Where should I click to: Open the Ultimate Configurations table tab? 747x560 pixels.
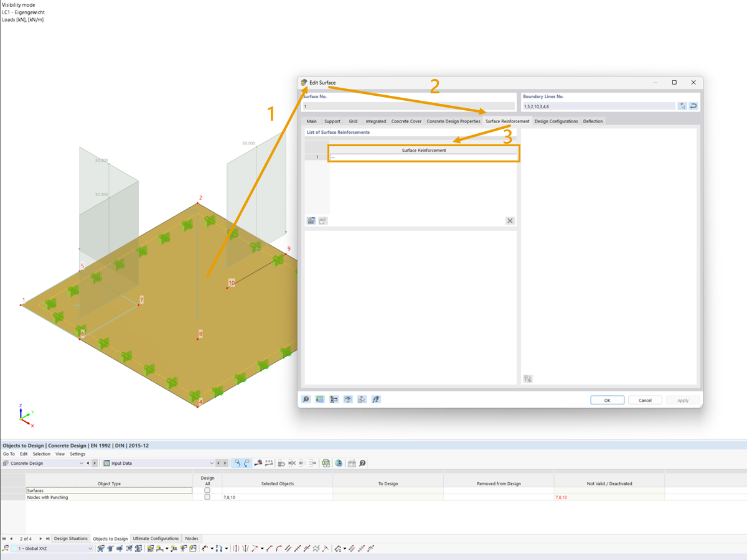click(156, 538)
